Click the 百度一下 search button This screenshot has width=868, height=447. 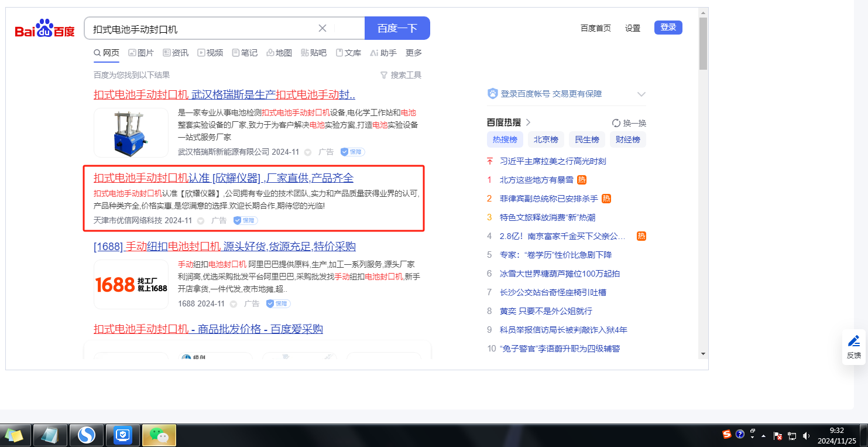coord(397,28)
